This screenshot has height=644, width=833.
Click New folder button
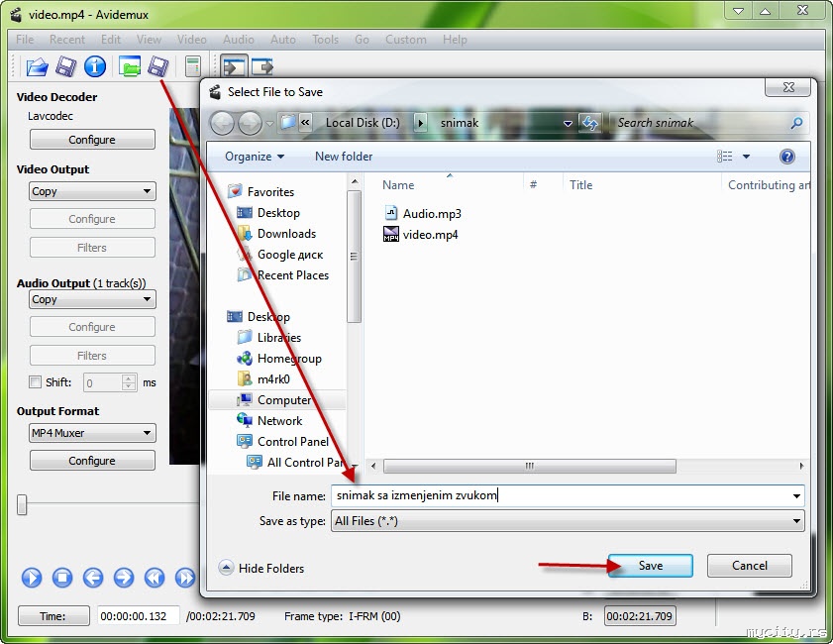pos(343,157)
